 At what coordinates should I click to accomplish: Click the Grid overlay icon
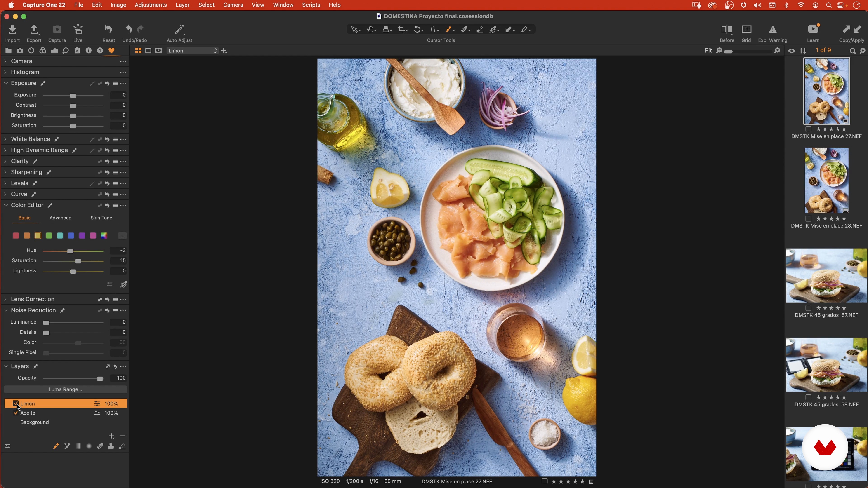[746, 30]
